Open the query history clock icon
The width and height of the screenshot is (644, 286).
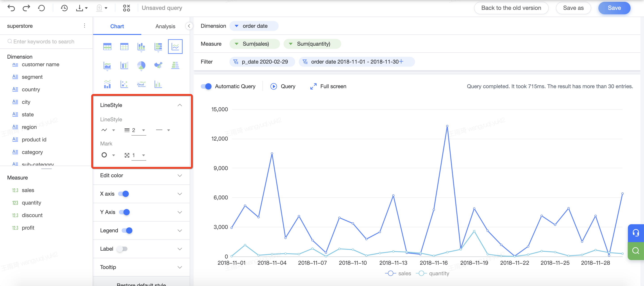[64, 8]
